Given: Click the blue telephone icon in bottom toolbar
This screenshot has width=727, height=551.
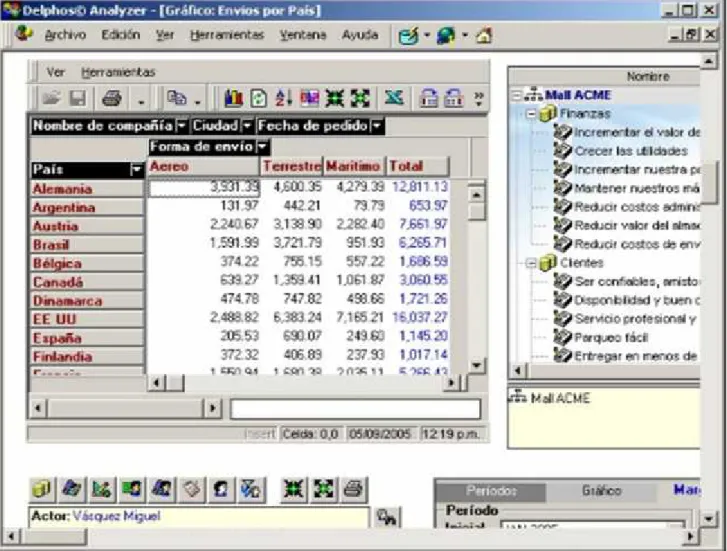Looking at the screenshot, I should pos(72,489).
